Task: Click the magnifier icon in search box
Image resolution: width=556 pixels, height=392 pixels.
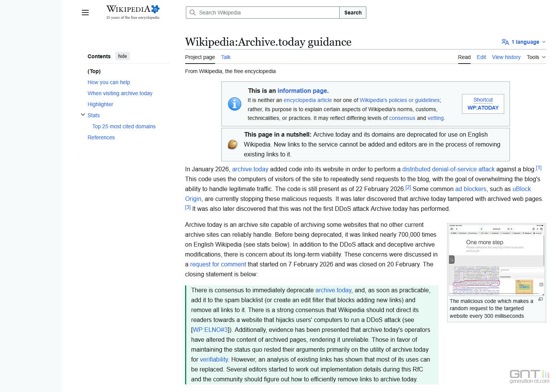Action: tap(193, 13)
